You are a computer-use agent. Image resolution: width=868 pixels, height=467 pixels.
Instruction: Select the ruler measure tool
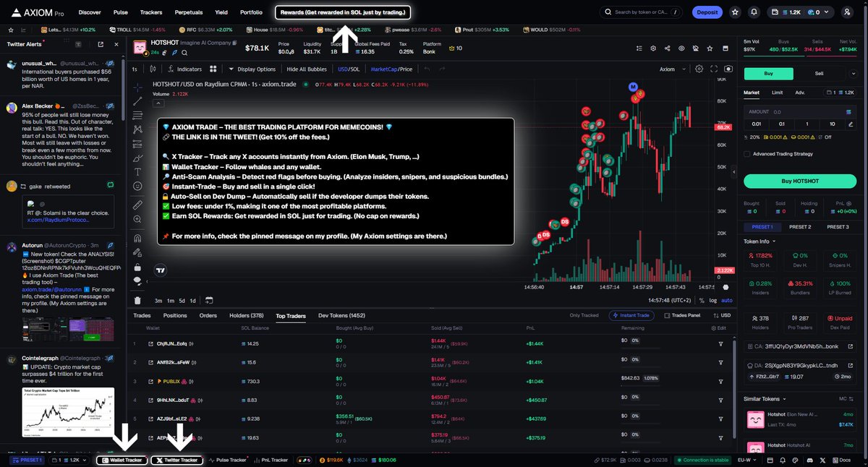click(137, 205)
